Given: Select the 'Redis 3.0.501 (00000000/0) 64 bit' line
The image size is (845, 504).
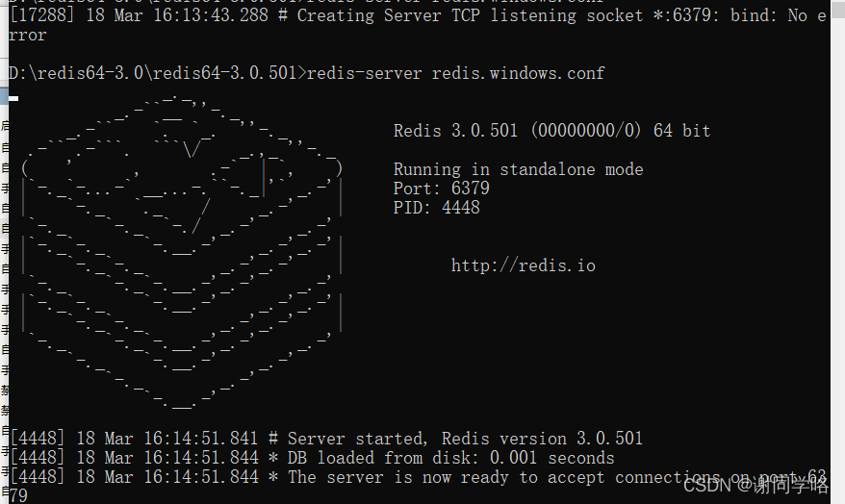Looking at the screenshot, I should [x=551, y=131].
